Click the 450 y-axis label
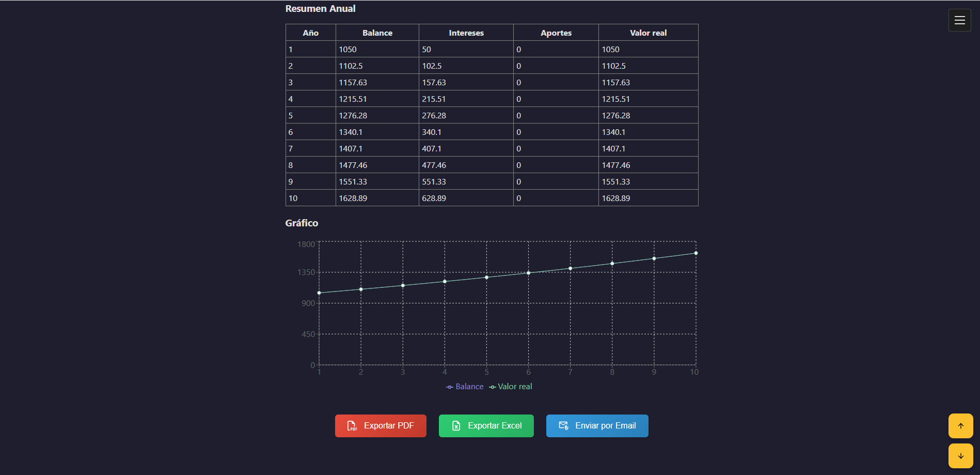Screen dimensions: 980x475 point(308,334)
